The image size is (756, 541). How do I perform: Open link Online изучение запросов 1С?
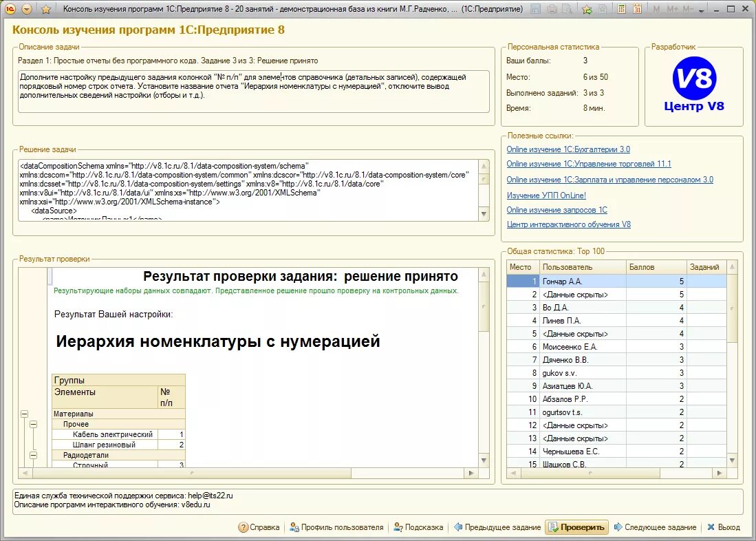(557, 210)
